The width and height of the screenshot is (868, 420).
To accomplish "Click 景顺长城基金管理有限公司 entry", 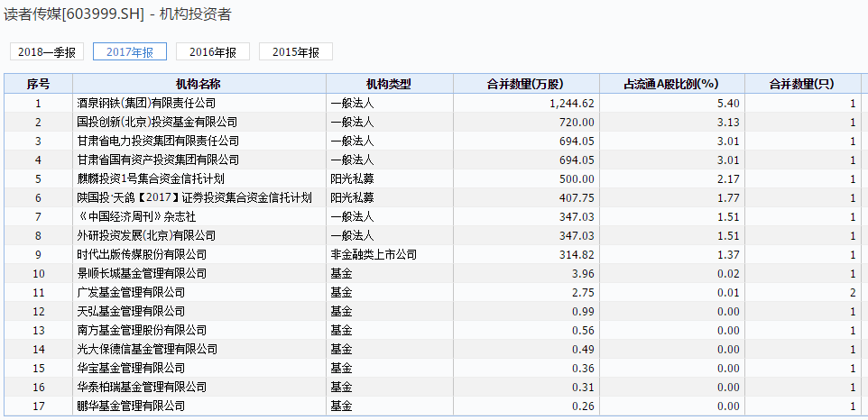I will tap(142, 273).
